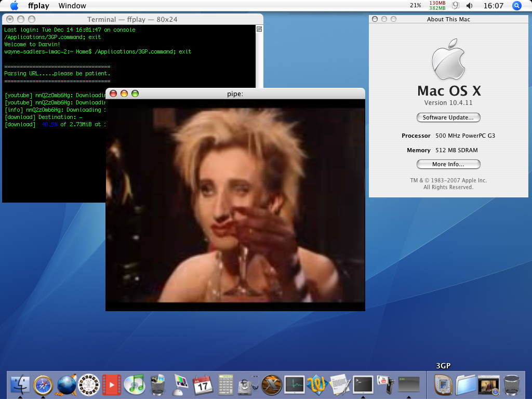Open the View-Master reel icon in Dock
This screenshot has width=532, height=399.
(89, 385)
